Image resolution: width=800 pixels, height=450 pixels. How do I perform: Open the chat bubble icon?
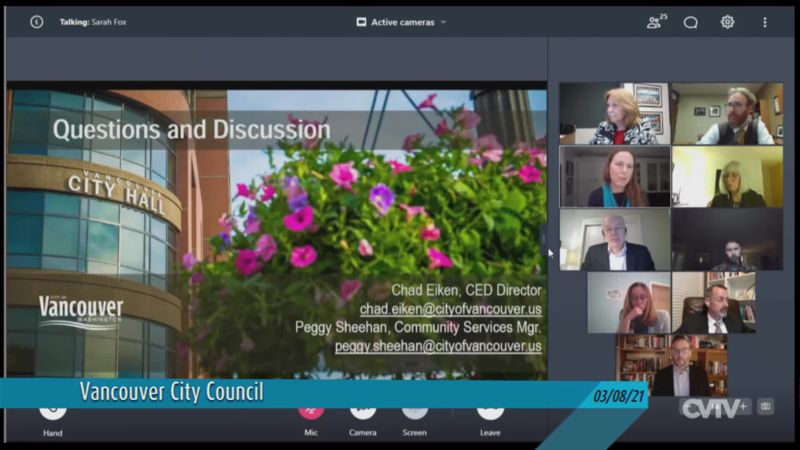[x=690, y=22]
